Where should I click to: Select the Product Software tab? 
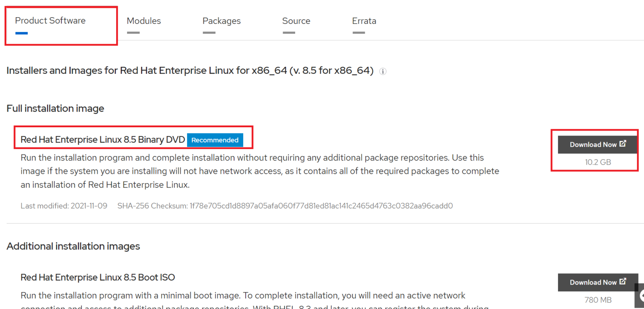coord(50,20)
